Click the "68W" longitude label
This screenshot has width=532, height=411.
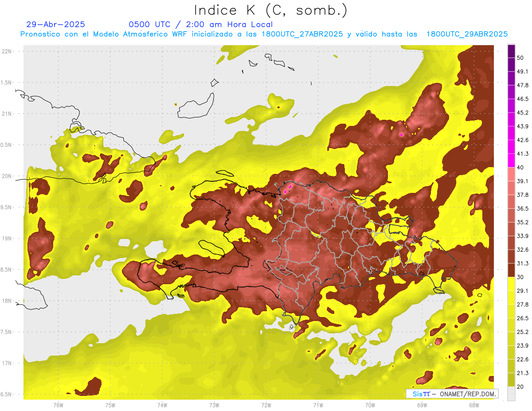[x=473, y=405]
